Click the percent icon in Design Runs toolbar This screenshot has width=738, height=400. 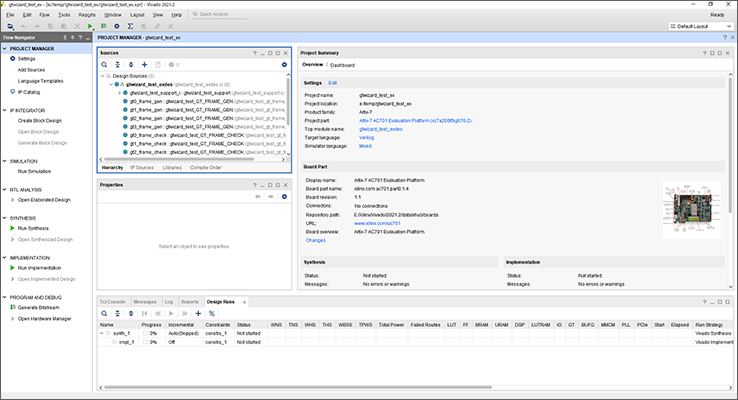pyautogui.click(x=212, y=313)
